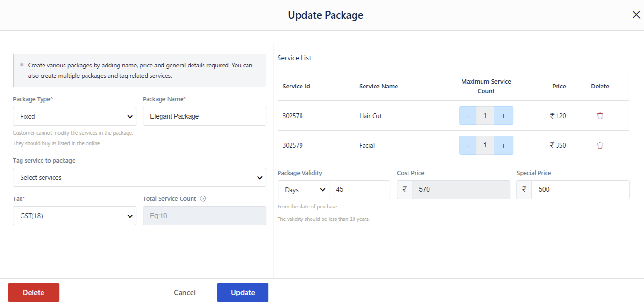Click the Special Price field showing 500
Viewport: 644px width, 306px height.
coord(580,189)
